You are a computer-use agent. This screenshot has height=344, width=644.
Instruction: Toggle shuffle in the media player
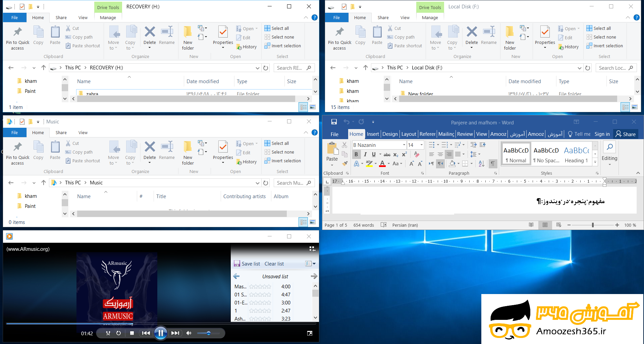tap(108, 333)
